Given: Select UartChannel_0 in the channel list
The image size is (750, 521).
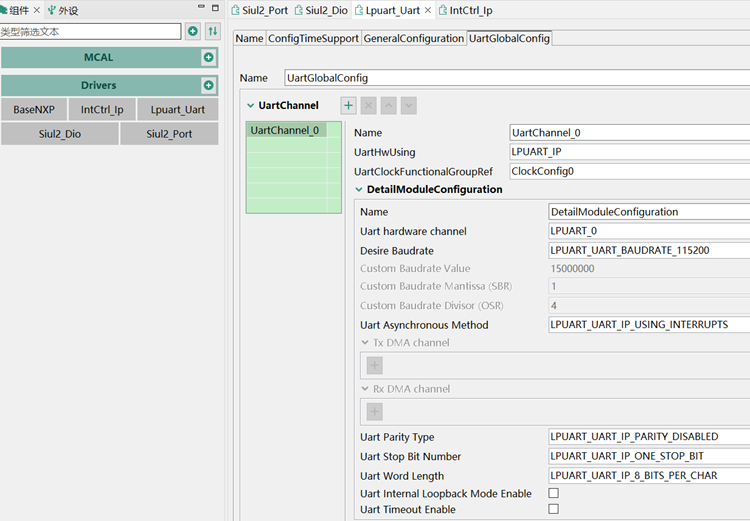Looking at the screenshot, I should [286, 130].
